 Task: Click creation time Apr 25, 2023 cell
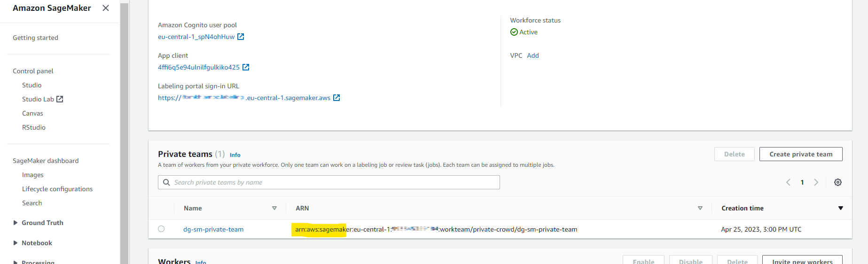coord(761,229)
